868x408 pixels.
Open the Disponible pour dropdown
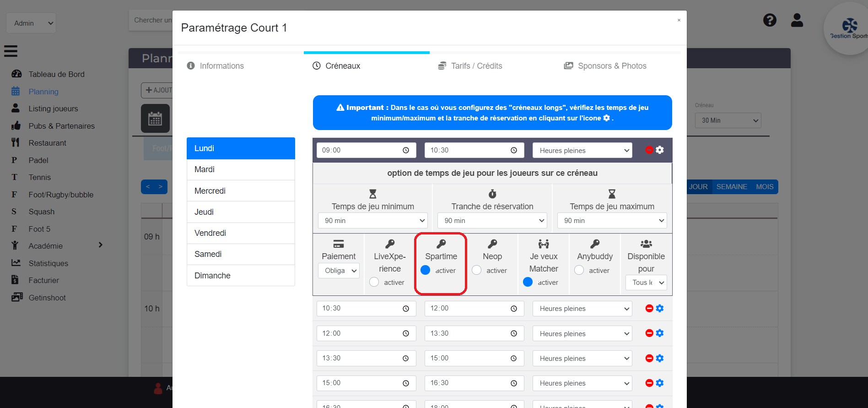646,283
